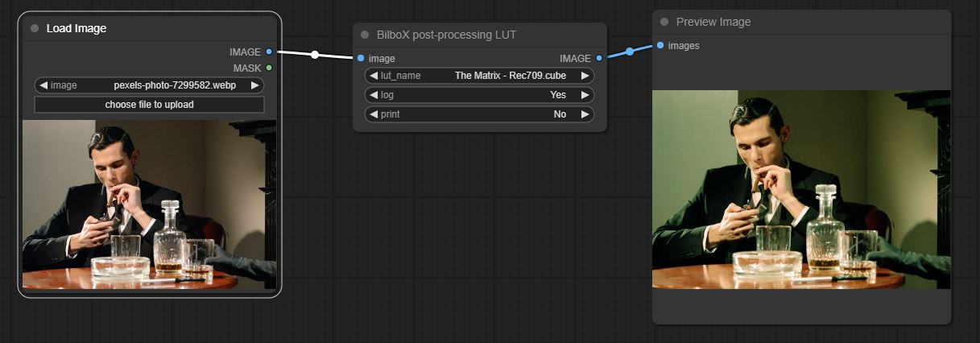The image size is (980, 343).
Task: Click the graded output image in Preview Image
Action: click(801, 189)
